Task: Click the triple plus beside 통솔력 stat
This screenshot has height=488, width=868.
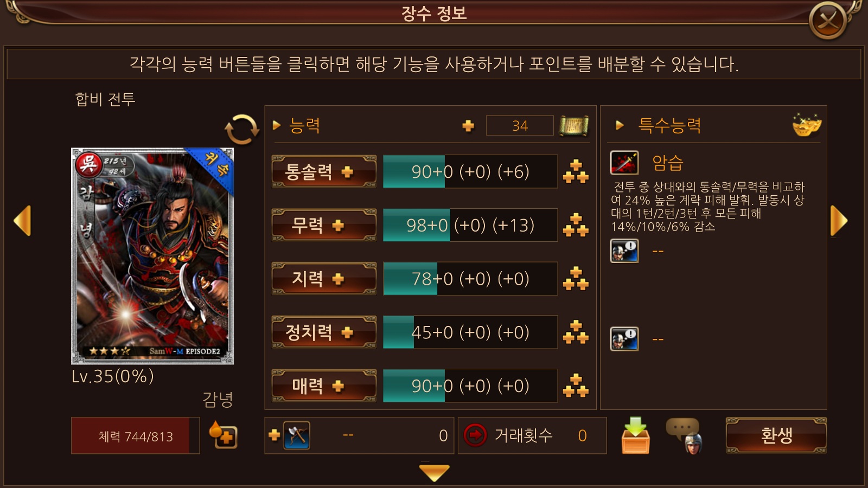Action: (576, 171)
